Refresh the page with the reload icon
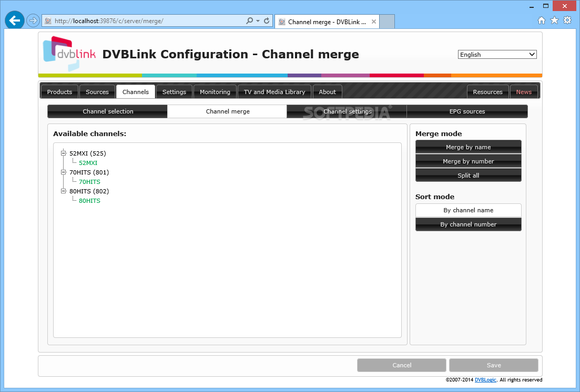Viewport: 580px width, 392px height. pyautogui.click(x=267, y=20)
